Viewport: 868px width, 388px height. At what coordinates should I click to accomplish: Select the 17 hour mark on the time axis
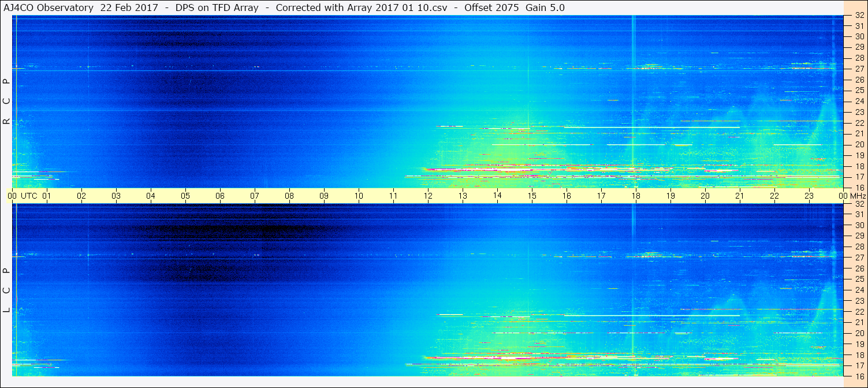coord(601,196)
